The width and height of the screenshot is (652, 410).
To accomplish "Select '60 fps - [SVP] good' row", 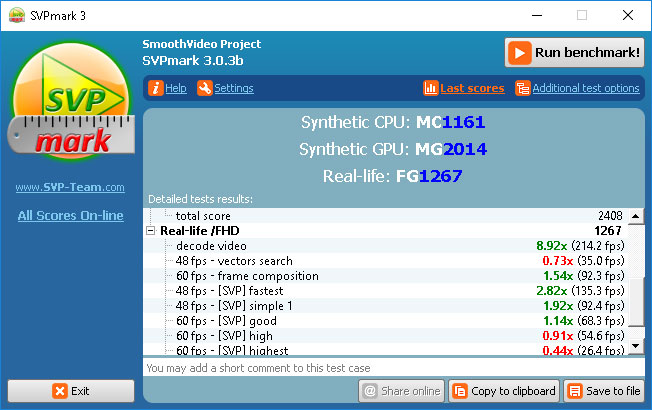I will click(x=385, y=321).
